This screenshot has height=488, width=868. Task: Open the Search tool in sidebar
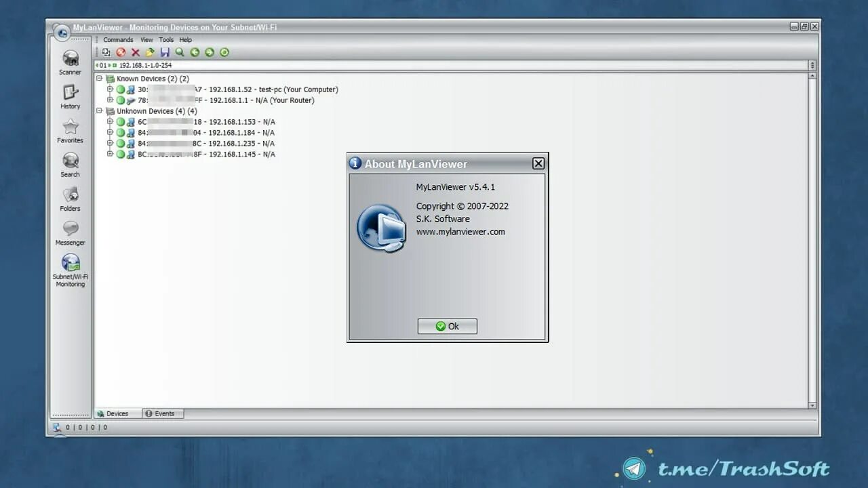click(71, 165)
